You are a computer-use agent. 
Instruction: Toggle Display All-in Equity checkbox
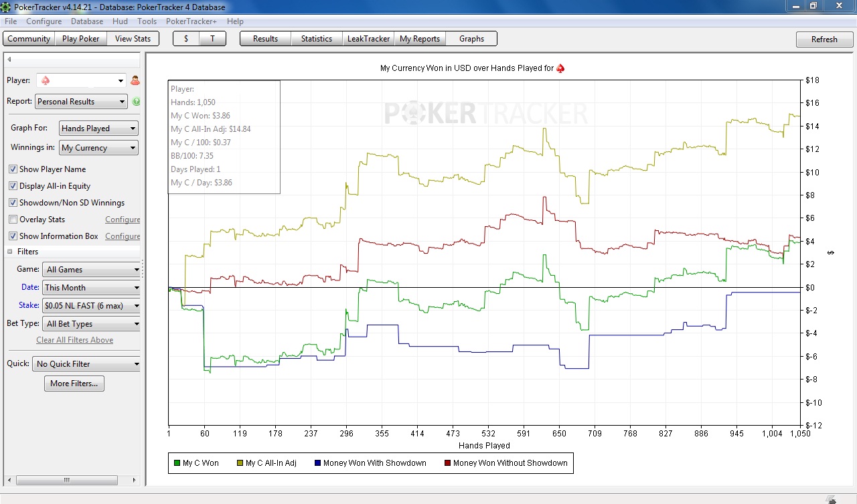click(x=13, y=186)
